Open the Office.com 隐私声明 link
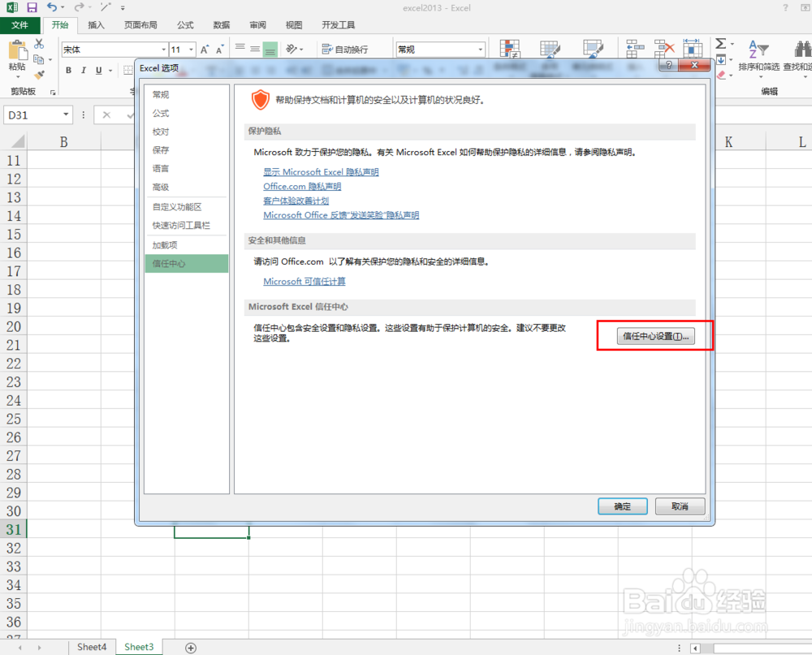812x655 pixels. tap(302, 186)
